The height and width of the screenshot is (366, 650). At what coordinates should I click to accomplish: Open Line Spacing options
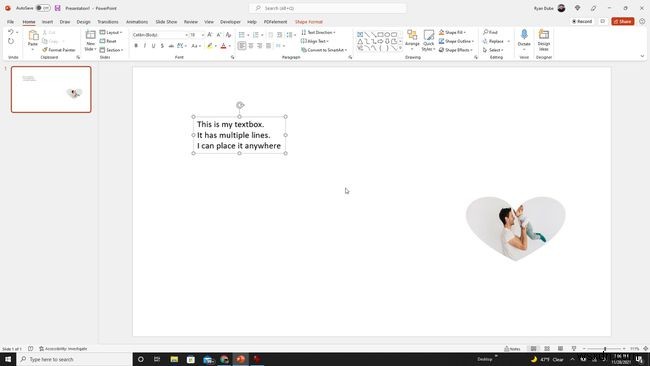pos(290,35)
